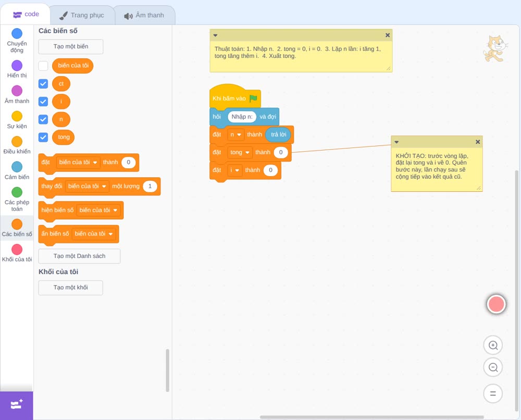Click the 'Tạo một biến' button
The image size is (521, 420).
tap(71, 46)
